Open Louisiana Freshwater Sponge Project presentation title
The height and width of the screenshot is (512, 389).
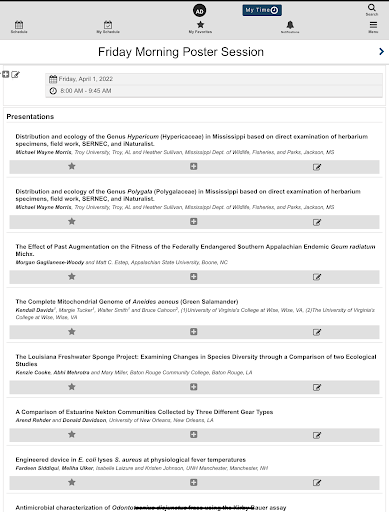[196, 360]
